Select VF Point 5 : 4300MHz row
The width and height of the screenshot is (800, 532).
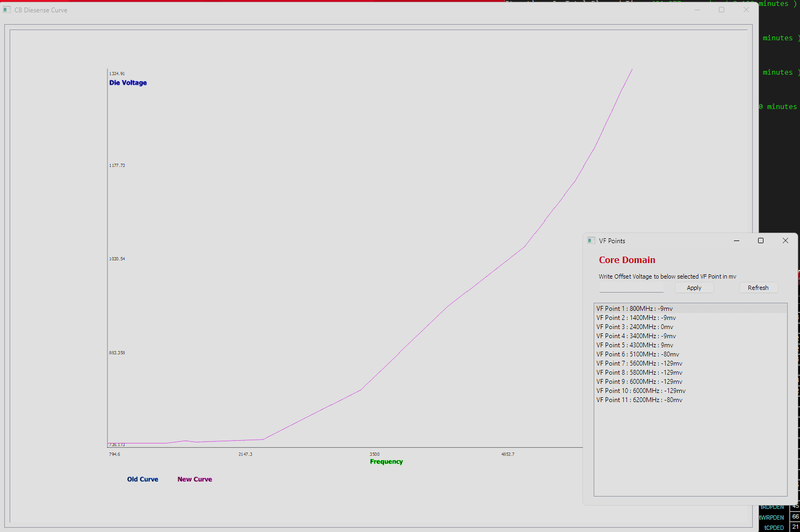690,345
